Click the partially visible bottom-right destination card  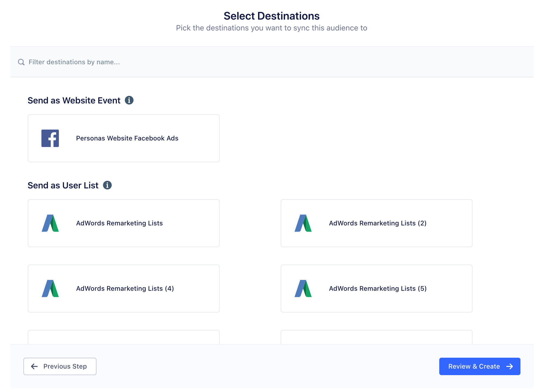(x=376, y=338)
